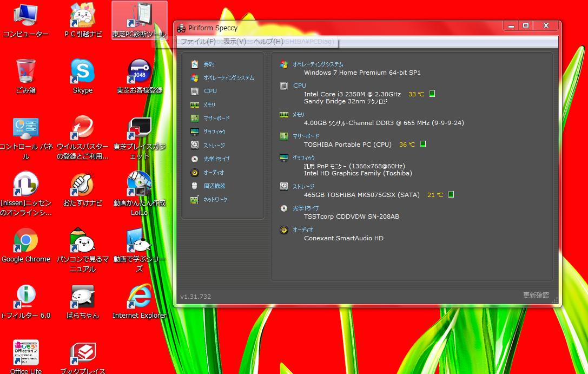The width and height of the screenshot is (588, 374).
Task: Select 光学ドライブ in the Speccy sidebar
Action: (x=216, y=159)
